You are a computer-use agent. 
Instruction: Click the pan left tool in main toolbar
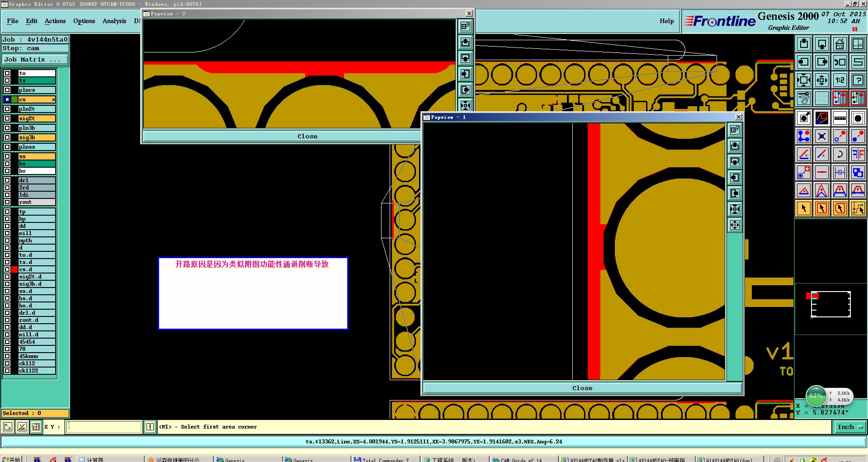(804, 62)
